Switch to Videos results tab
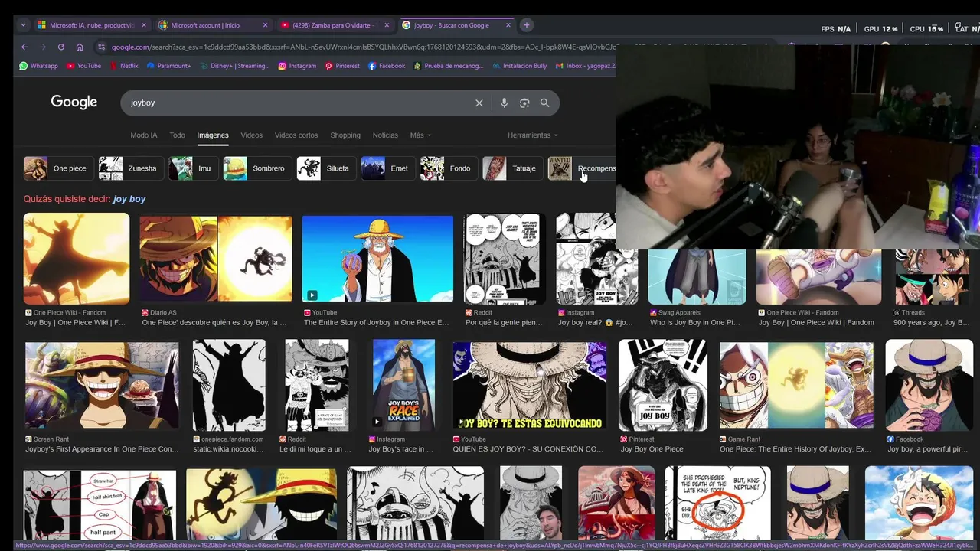The width and height of the screenshot is (980, 551). 251,135
